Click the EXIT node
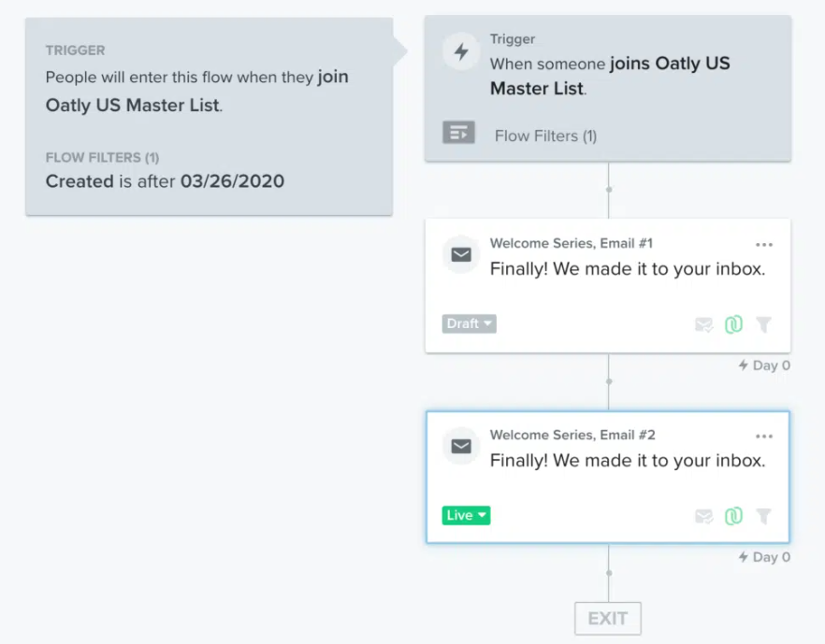Image resolution: width=825 pixels, height=644 pixels. point(608,618)
